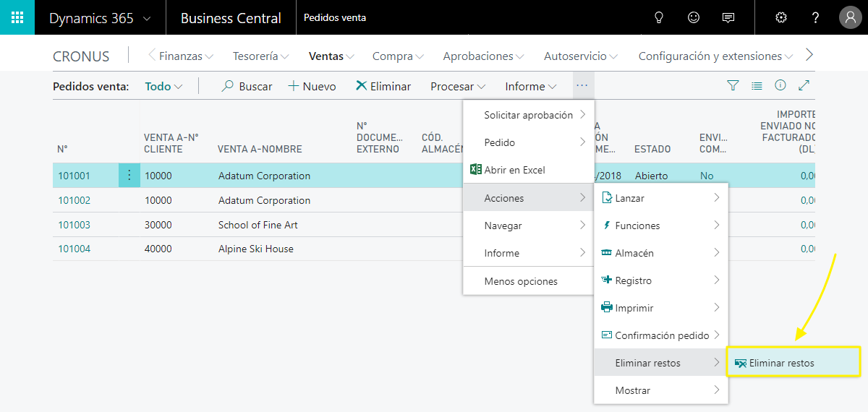Select Abrir en Excel menu entry
This screenshot has height=412, width=868.
point(514,170)
